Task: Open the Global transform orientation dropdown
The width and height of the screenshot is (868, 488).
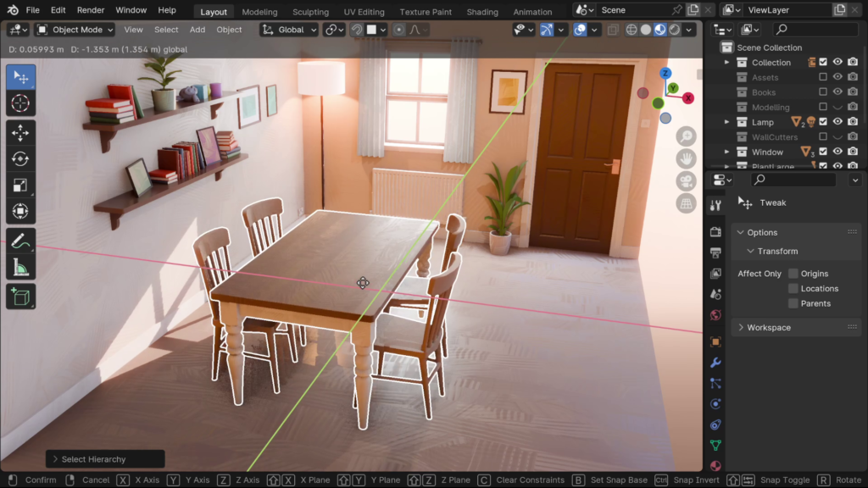Action: tap(289, 30)
